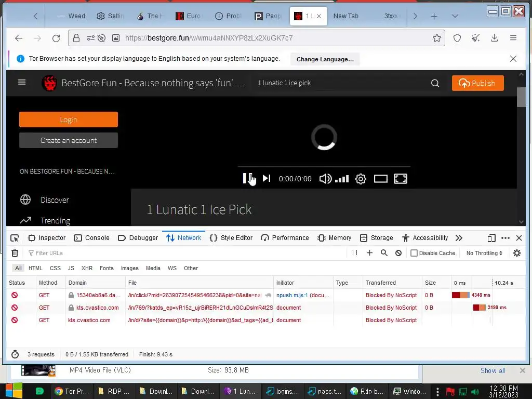Screen dimensions: 532x399
Task: Show All request types filter
Action: pos(18,268)
